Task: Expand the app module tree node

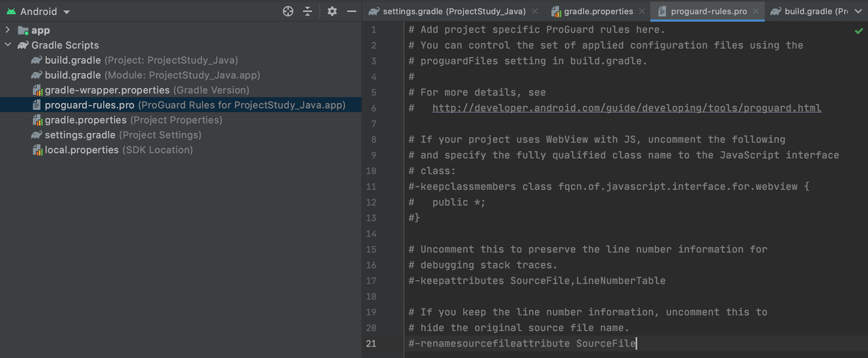Action: pos(7,31)
